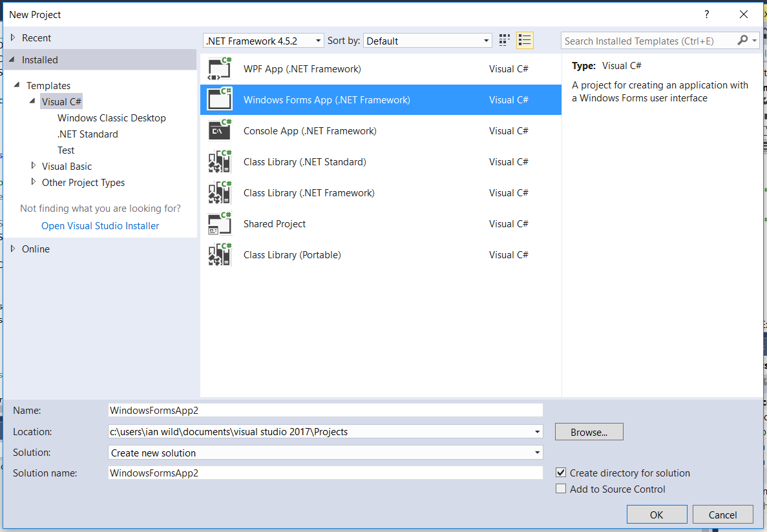Screen dimensions: 767x532
Task: Click the Templates tree label
Action: (48, 86)
